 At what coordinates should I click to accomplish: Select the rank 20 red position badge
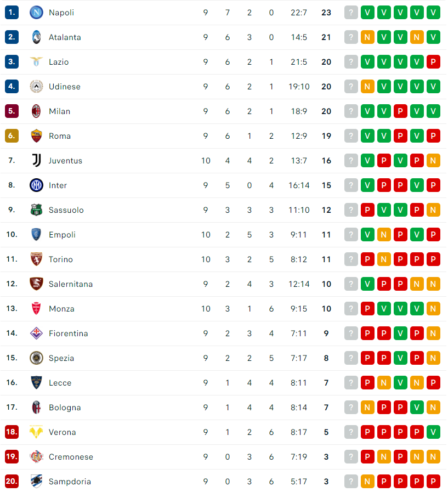[x=12, y=482]
